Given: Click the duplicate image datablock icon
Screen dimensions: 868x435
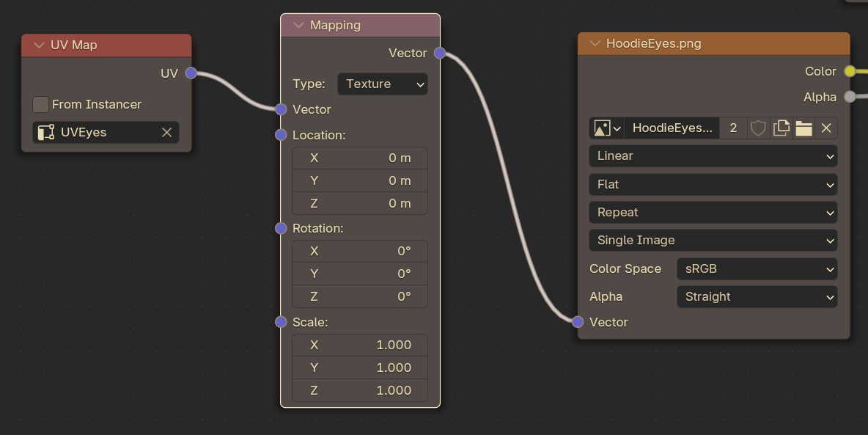Looking at the screenshot, I should (x=781, y=128).
